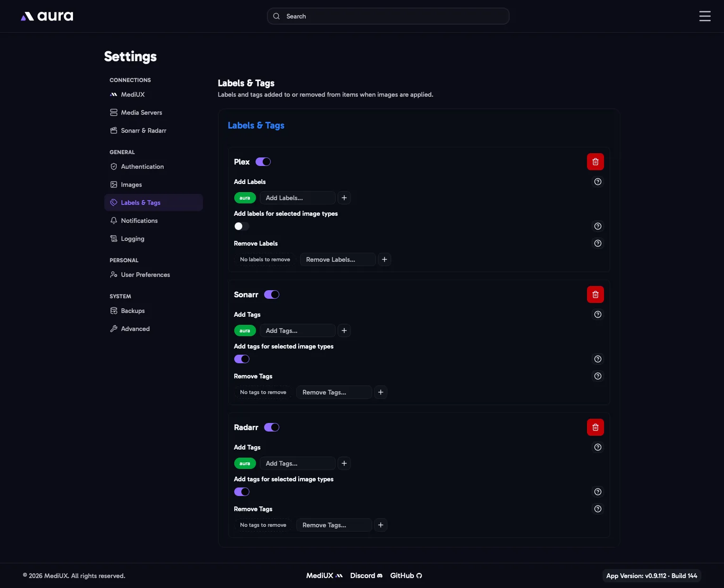Show help for Sonarr Remove Tags

coord(598,376)
